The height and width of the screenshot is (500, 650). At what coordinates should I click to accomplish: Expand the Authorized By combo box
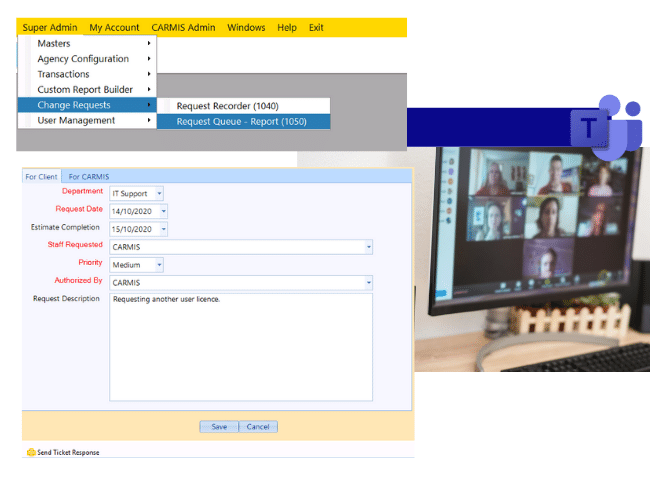click(368, 283)
